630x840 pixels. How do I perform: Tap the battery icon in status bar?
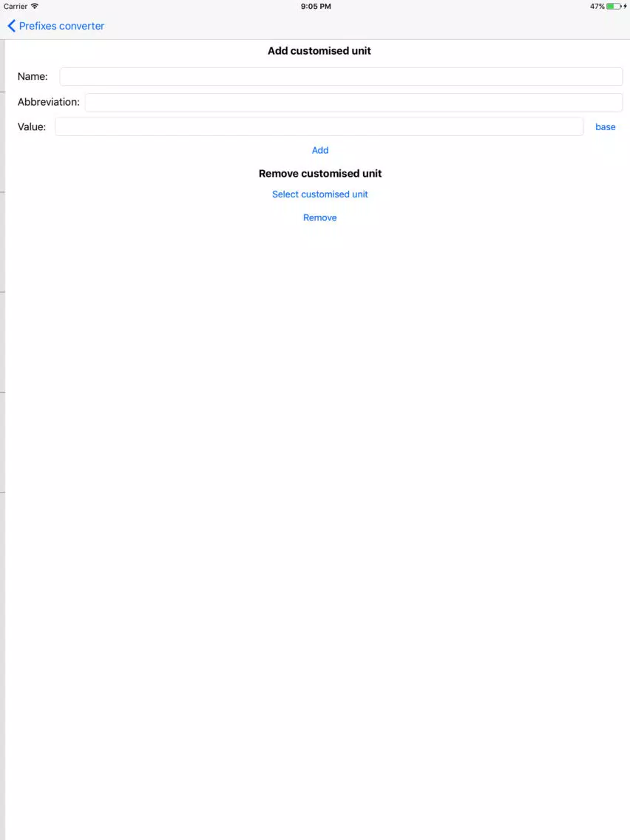click(614, 7)
